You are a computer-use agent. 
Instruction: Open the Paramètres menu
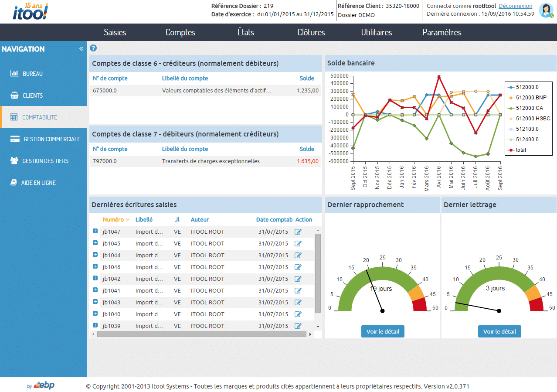point(441,32)
